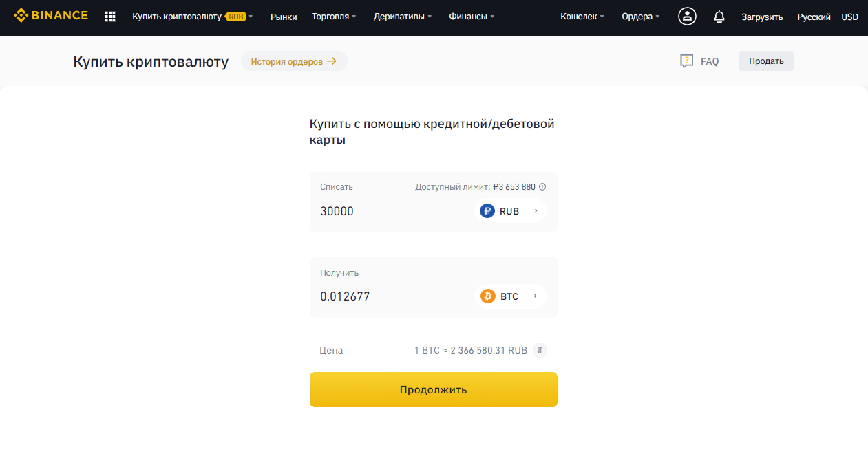Open the Рынки menu item

pyautogui.click(x=284, y=17)
